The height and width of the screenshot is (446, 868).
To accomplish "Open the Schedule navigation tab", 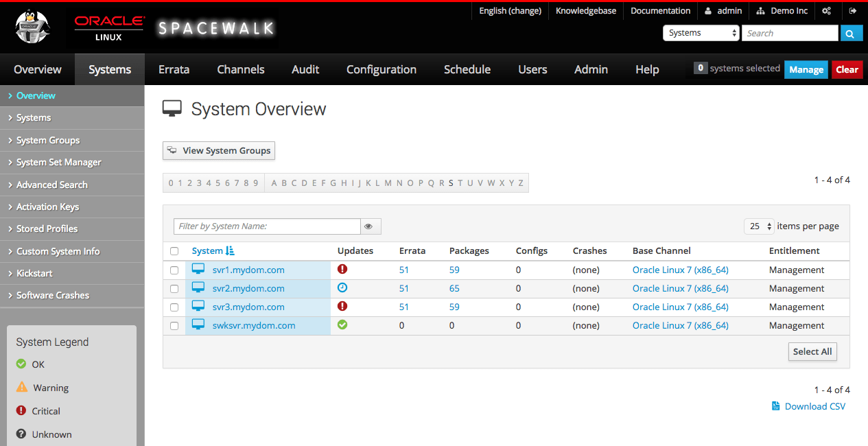I will (x=467, y=69).
